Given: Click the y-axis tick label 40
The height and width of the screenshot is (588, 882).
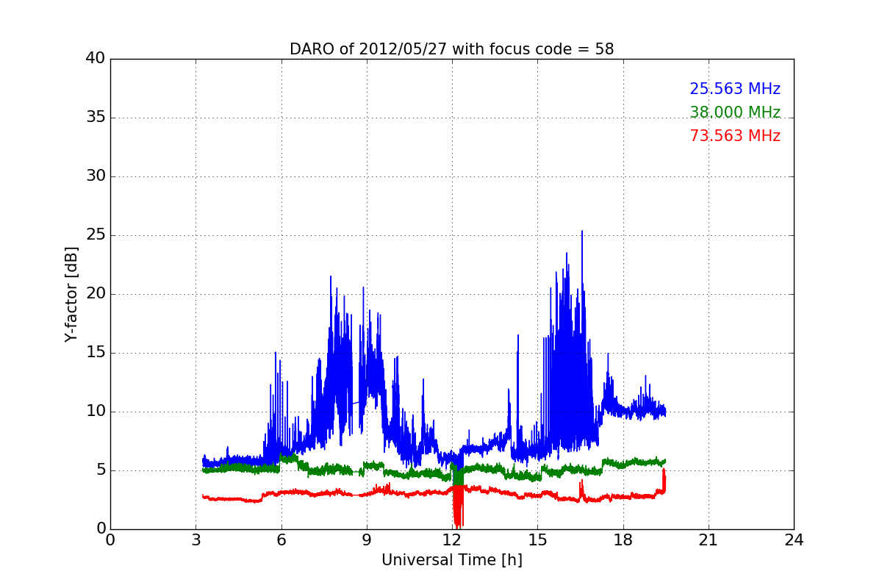Looking at the screenshot, I should click(x=96, y=59).
